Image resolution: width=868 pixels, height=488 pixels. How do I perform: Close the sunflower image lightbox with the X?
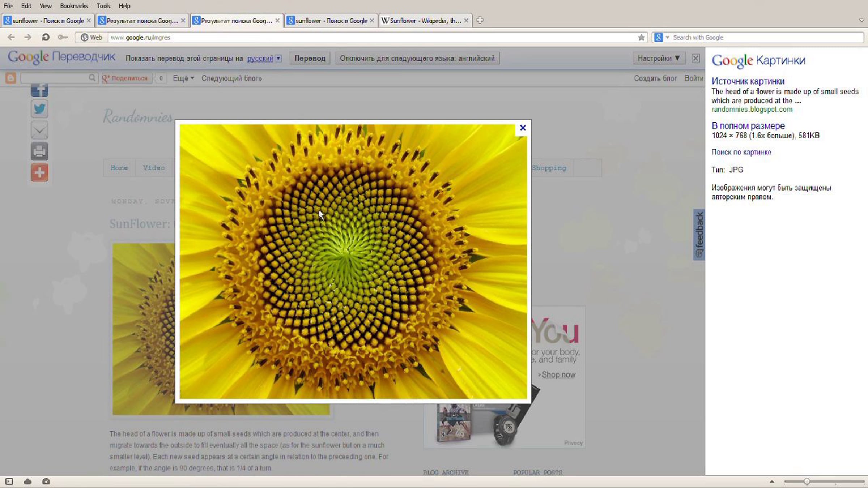tap(523, 128)
